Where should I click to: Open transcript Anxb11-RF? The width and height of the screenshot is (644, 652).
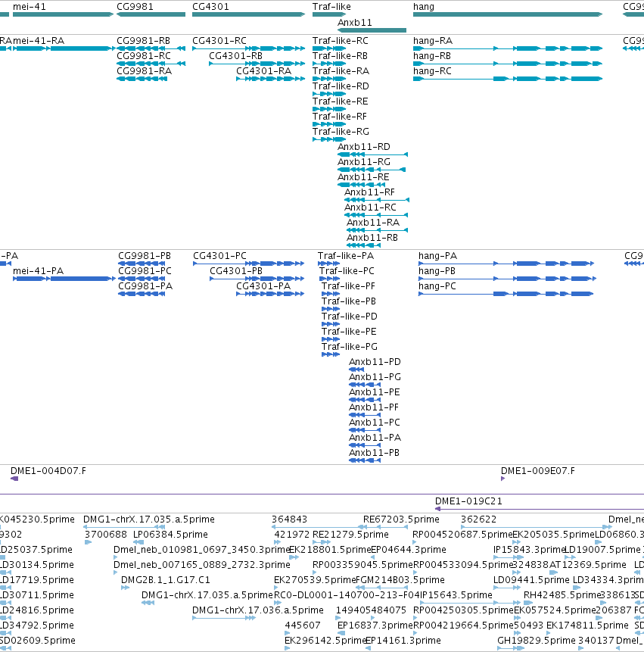click(377, 200)
